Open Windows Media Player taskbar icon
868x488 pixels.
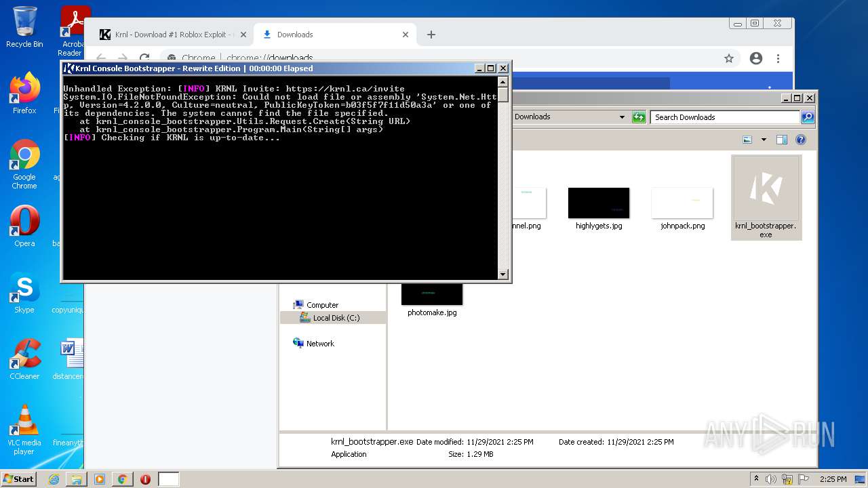pyautogui.click(x=100, y=479)
